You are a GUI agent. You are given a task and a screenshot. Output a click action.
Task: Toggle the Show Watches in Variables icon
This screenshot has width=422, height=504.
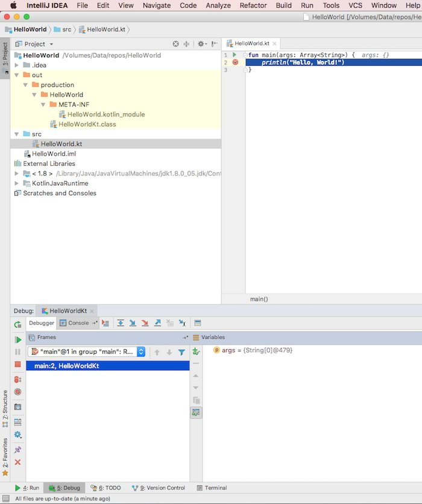pos(196,412)
